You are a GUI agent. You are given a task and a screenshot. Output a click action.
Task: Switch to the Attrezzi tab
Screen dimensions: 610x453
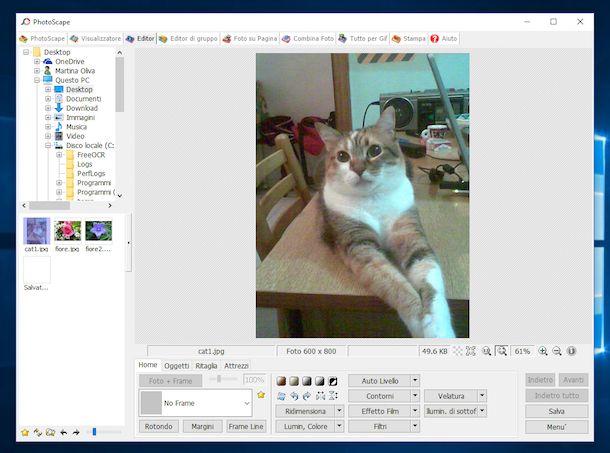236,366
